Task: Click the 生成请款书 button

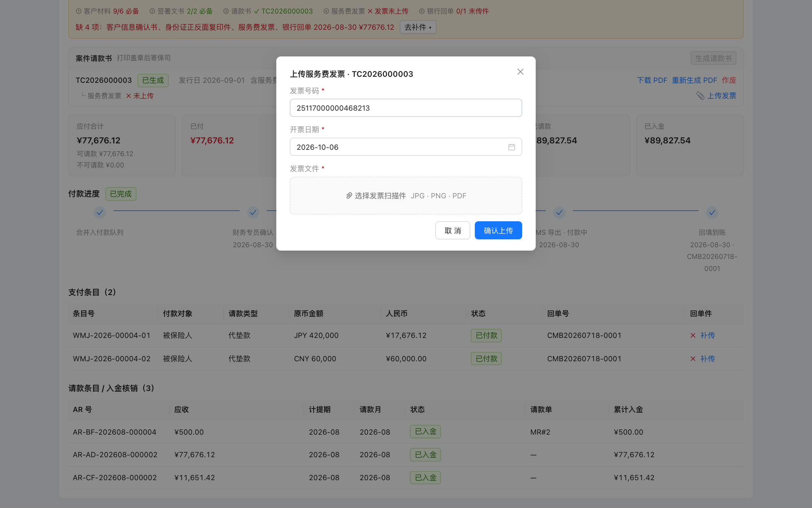Action: pos(713,58)
